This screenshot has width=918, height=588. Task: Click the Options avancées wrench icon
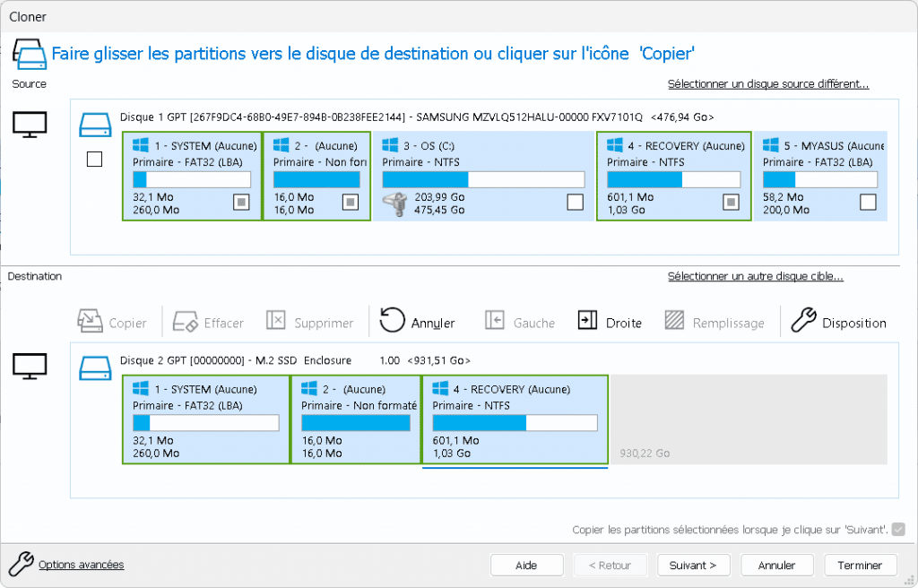pyautogui.click(x=21, y=564)
